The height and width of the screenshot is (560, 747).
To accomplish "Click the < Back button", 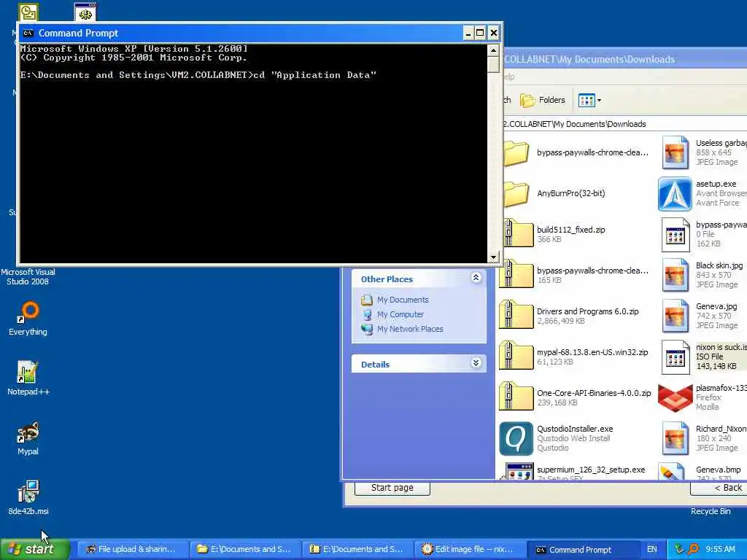I will coord(719,488).
